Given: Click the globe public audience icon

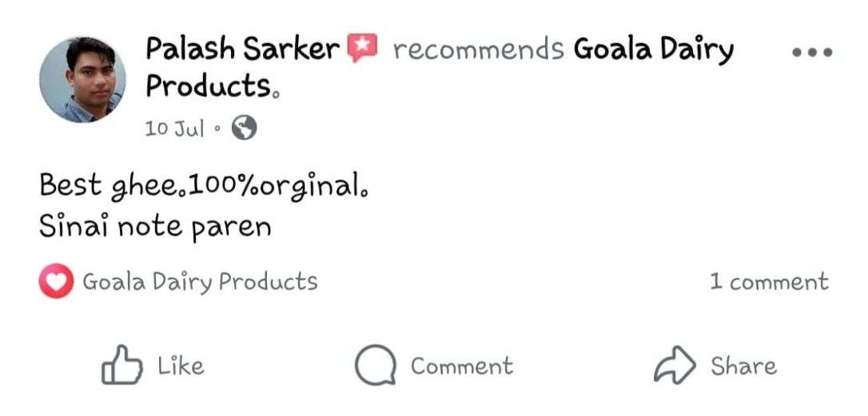Looking at the screenshot, I should click(244, 128).
